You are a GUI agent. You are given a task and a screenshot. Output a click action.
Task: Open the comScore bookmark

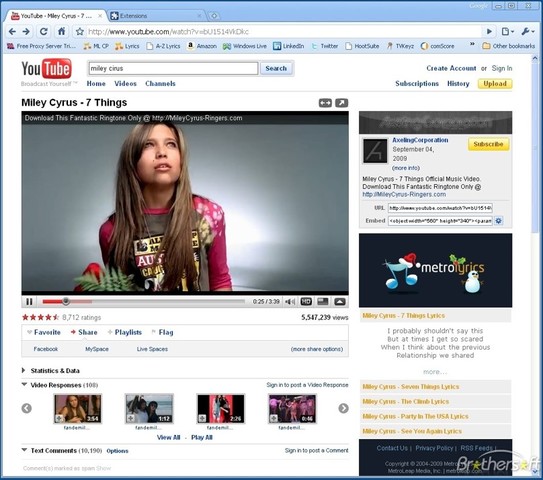[x=437, y=46]
